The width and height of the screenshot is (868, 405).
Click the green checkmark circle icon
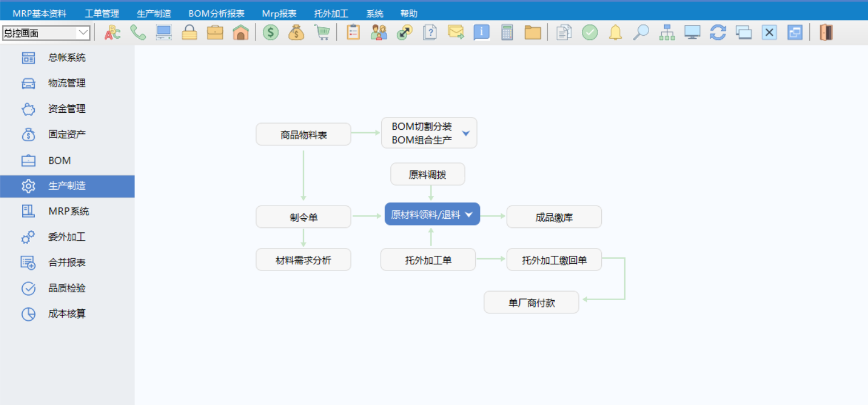pyautogui.click(x=590, y=32)
